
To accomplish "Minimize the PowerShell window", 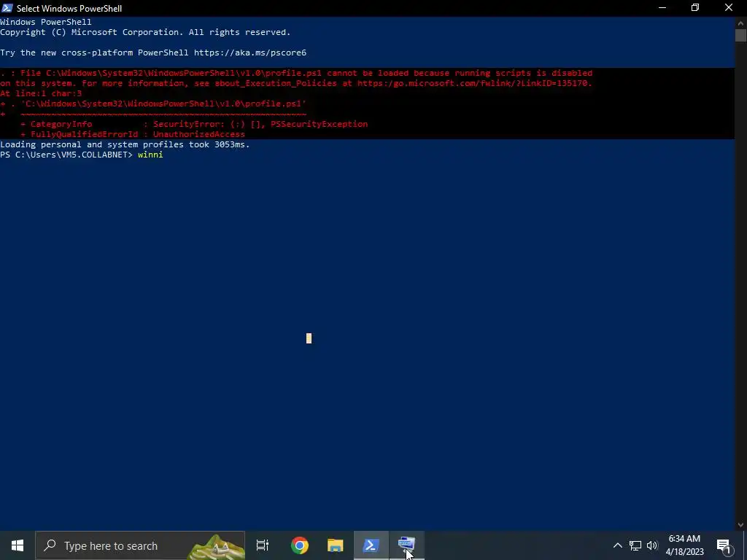I will (x=662, y=8).
